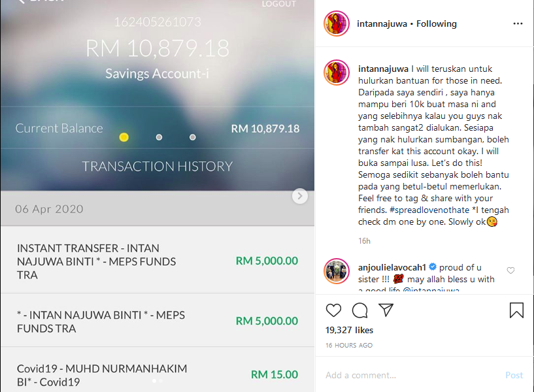Open intannajuwa profile picture in header

click(337, 24)
